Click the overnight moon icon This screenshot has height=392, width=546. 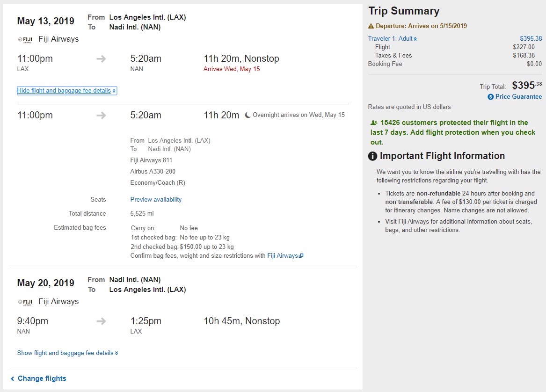click(x=248, y=115)
